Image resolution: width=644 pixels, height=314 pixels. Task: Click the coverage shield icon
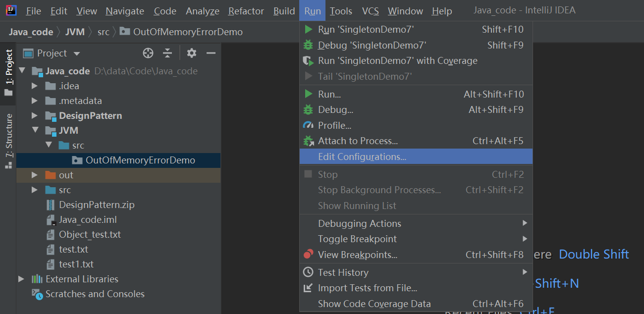309,60
